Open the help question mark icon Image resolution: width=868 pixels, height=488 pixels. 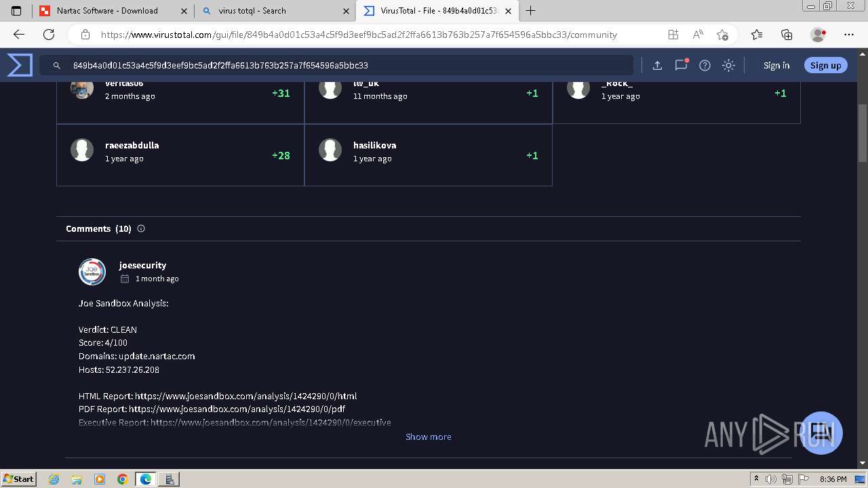[x=705, y=65]
